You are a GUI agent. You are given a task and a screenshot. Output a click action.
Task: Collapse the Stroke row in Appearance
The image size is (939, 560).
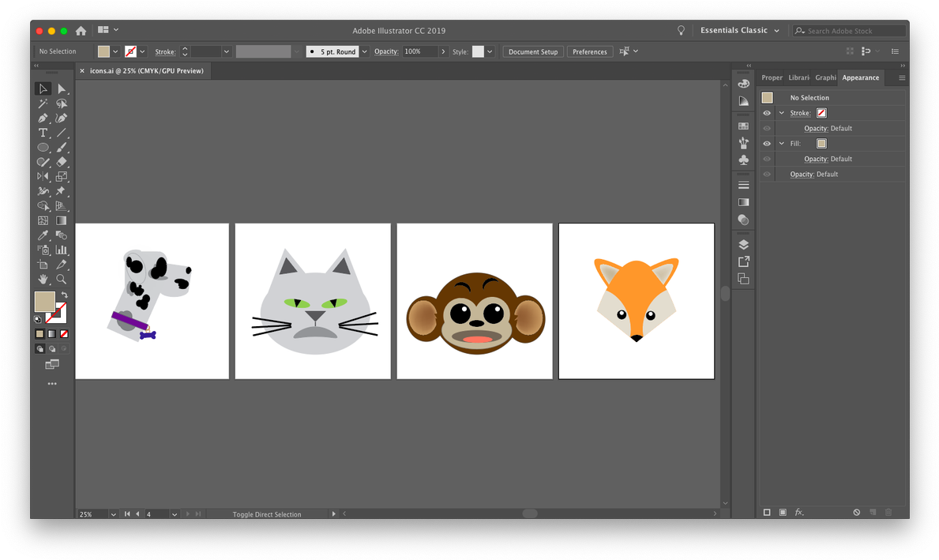782,113
